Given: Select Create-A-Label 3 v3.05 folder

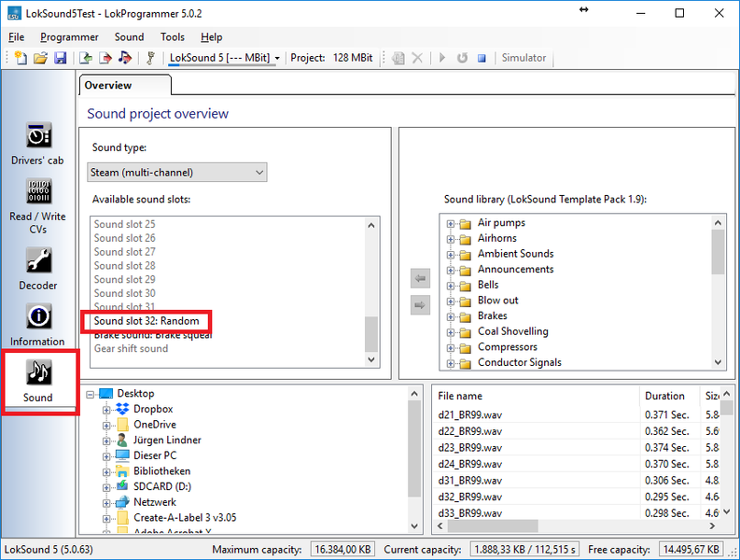Looking at the screenshot, I should click(x=185, y=517).
